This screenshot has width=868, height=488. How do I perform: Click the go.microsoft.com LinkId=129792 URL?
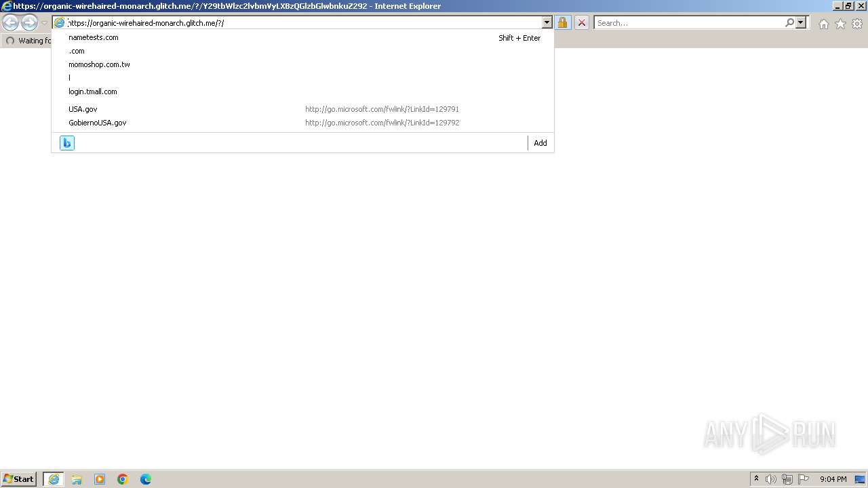(382, 123)
